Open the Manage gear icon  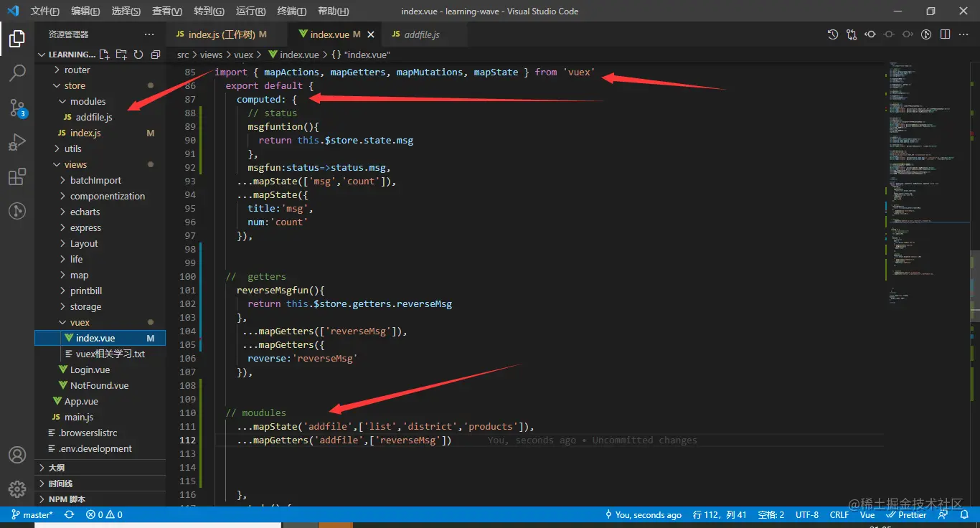(x=17, y=489)
